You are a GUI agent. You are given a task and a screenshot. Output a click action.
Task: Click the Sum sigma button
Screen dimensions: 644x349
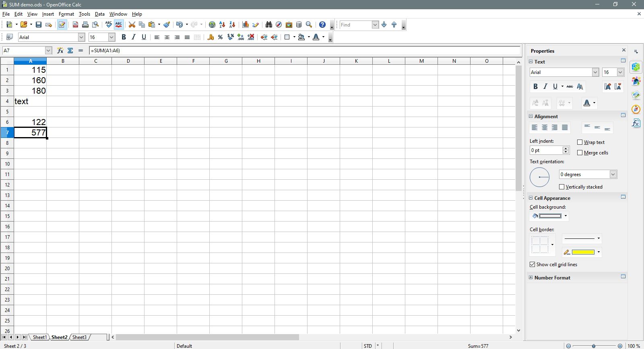[70, 51]
